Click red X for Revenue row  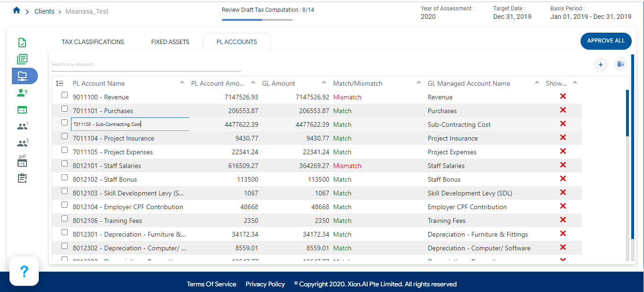tap(563, 97)
